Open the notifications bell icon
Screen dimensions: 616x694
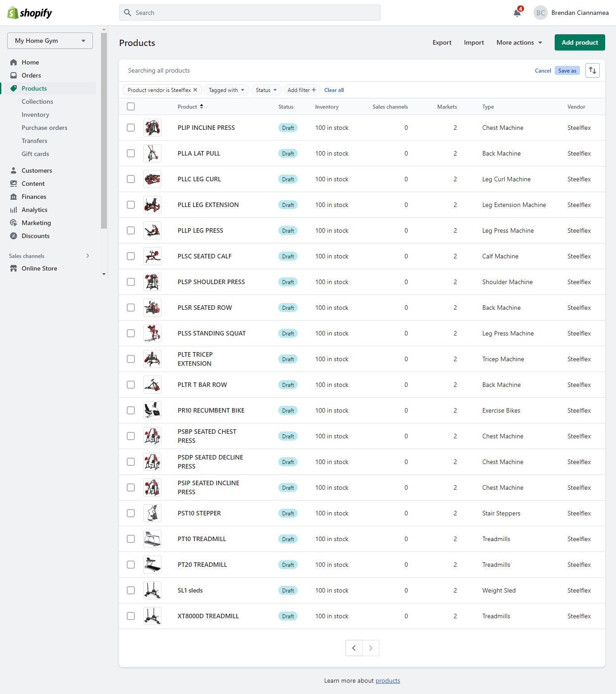pos(517,13)
